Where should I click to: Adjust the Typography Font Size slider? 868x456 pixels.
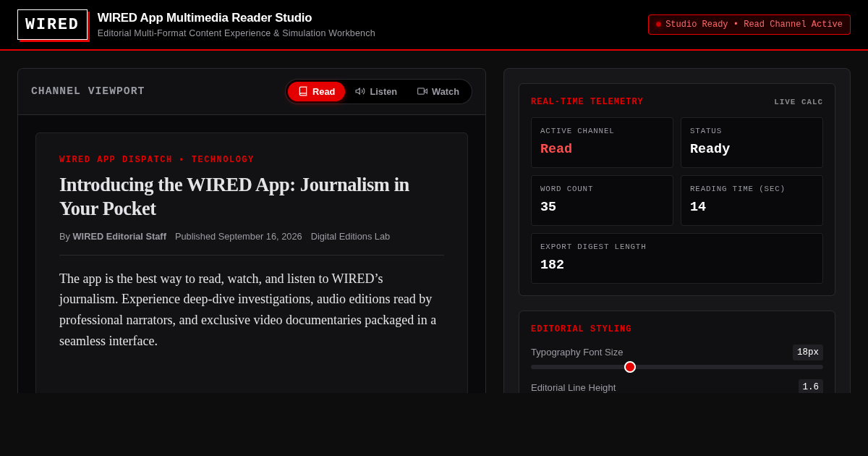pos(677,367)
